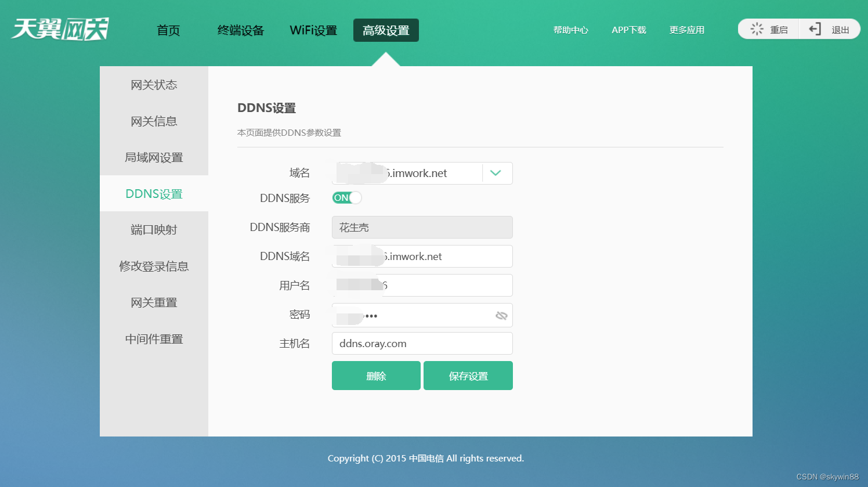Expand the 域名 domain dropdown
The width and height of the screenshot is (868, 487).
coord(496,173)
